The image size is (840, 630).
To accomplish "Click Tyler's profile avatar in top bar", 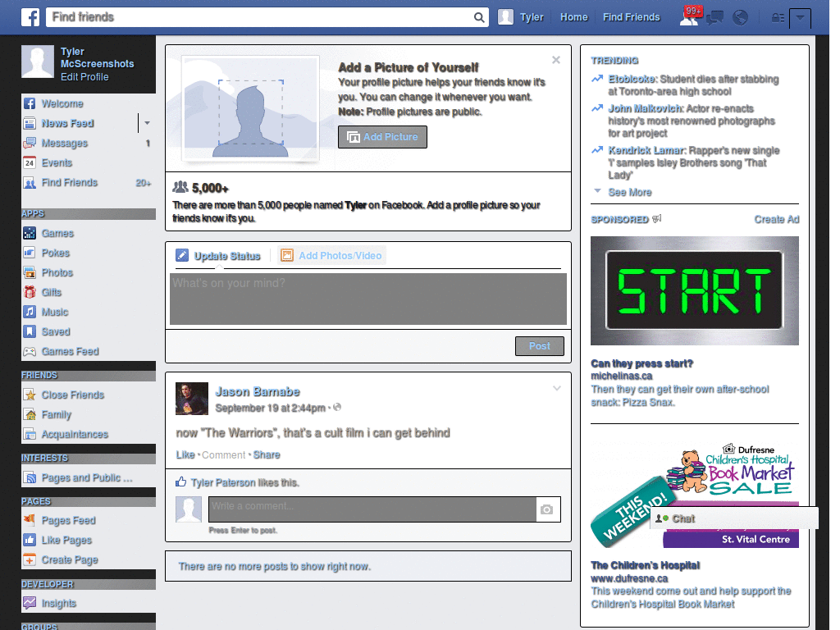I will click(505, 17).
